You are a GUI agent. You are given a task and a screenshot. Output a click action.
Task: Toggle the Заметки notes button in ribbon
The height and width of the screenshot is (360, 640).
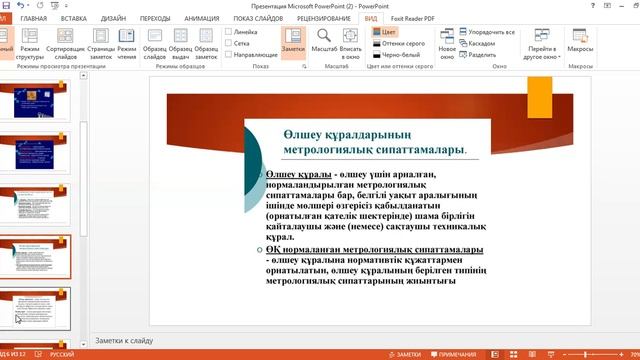pos(293,43)
